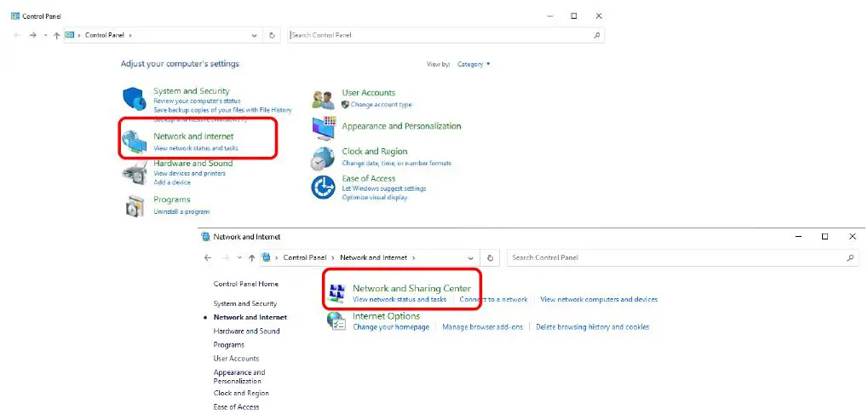Click the Network and Internet globe icon
Viewport: 868px width, 415px height.
click(x=135, y=142)
